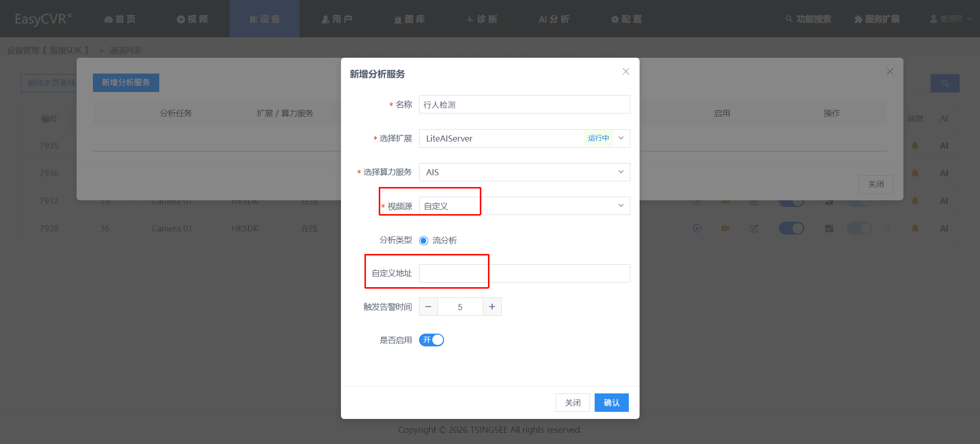Open the AI分析 navigation tab

point(554,19)
